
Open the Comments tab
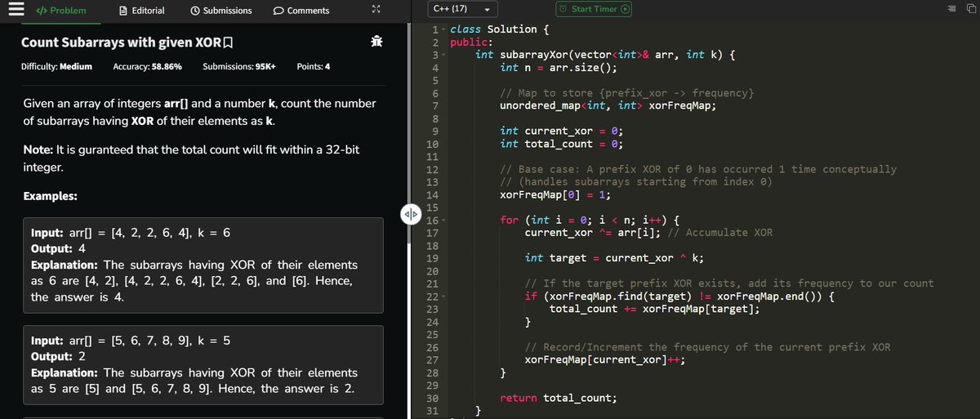[x=301, y=11]
